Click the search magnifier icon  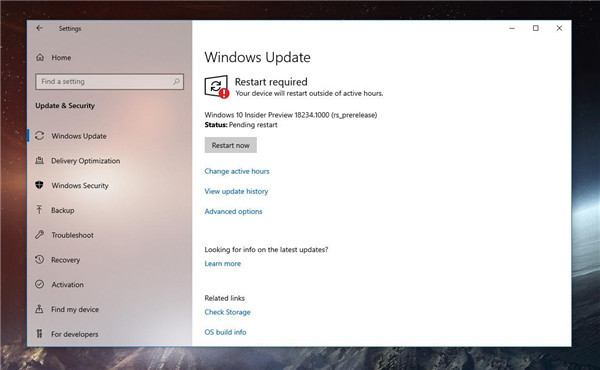click(176, 81)
